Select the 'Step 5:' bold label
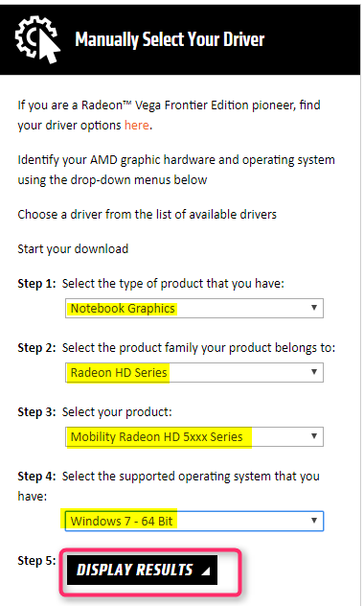This screenshot has height=606, width=364. point(36,560)
